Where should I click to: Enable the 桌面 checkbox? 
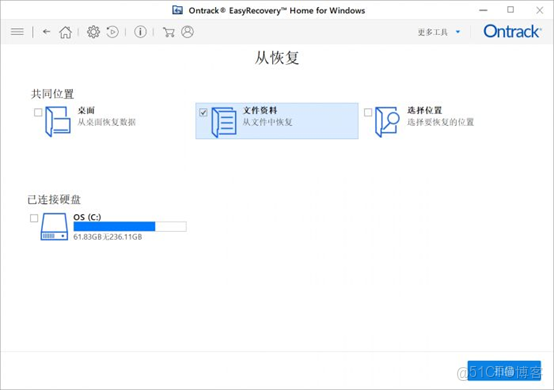click(38, 112)
